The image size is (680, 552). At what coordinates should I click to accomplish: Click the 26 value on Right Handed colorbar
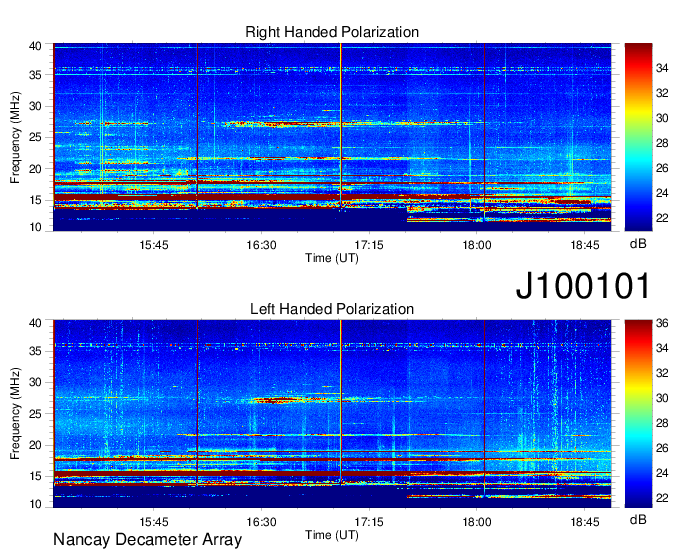click(662, 168)
